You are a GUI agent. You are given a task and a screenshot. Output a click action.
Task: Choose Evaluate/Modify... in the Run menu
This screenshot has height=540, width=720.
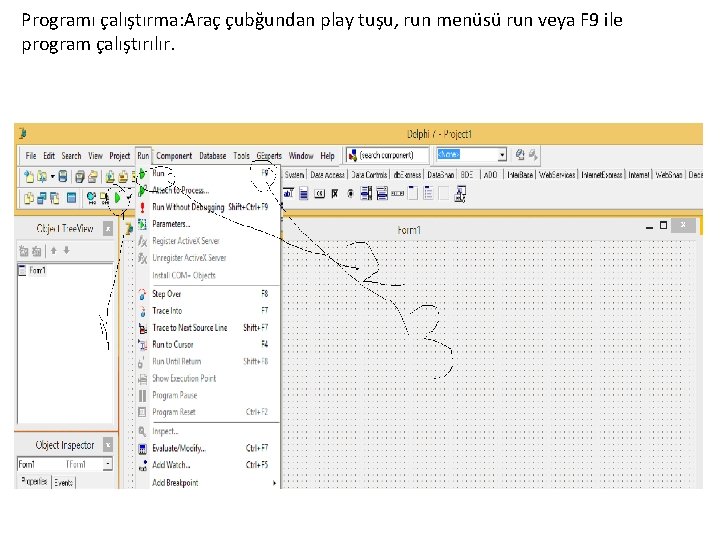(x=208, y=448)
